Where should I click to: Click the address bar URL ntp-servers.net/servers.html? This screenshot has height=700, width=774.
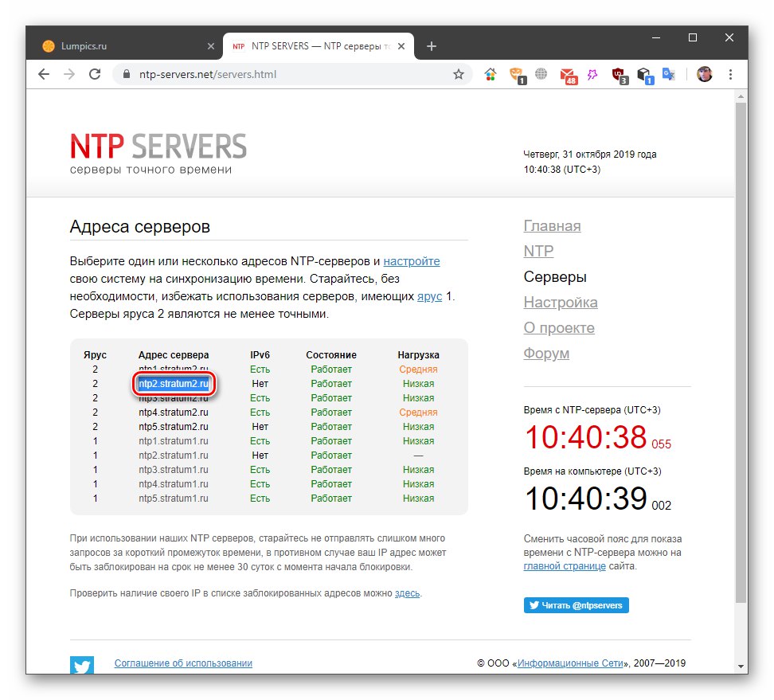coord(208,75)
